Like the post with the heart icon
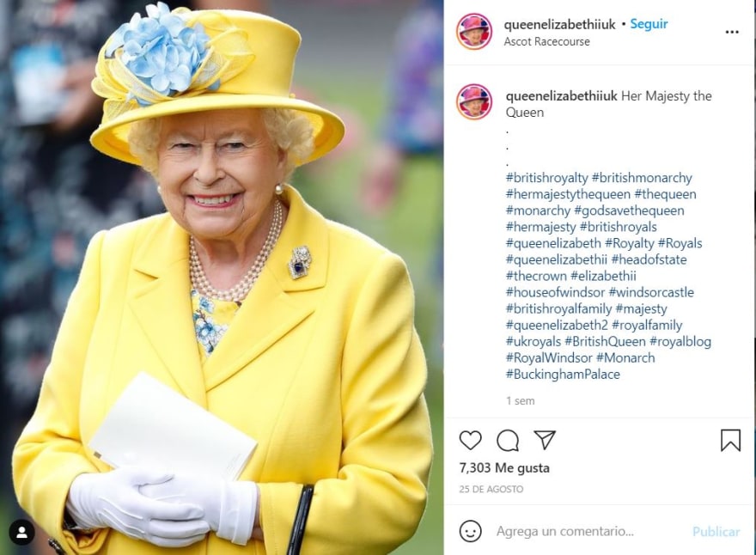Viewport: 756px width, 555px height. [x=470, y=440]
